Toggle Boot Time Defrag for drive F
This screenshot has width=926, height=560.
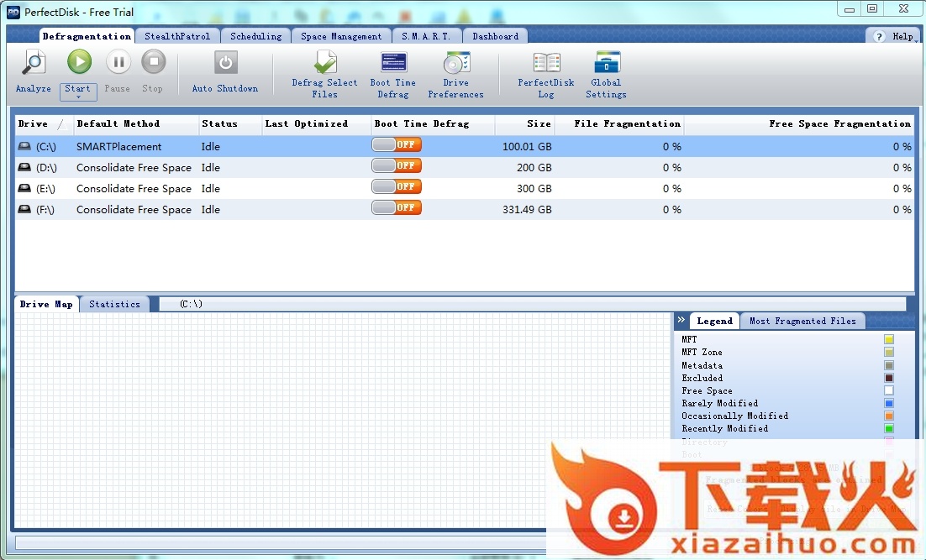[397, 207]
